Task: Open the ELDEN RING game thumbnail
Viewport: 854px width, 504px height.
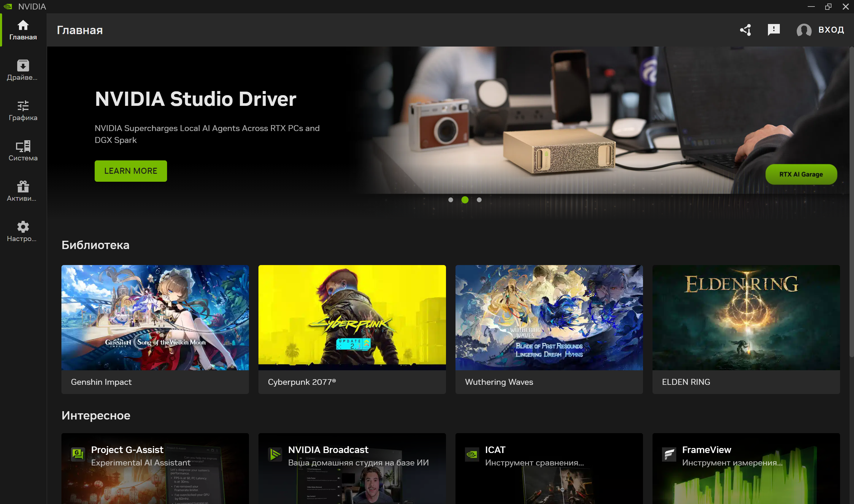Action: click(746, 318)
